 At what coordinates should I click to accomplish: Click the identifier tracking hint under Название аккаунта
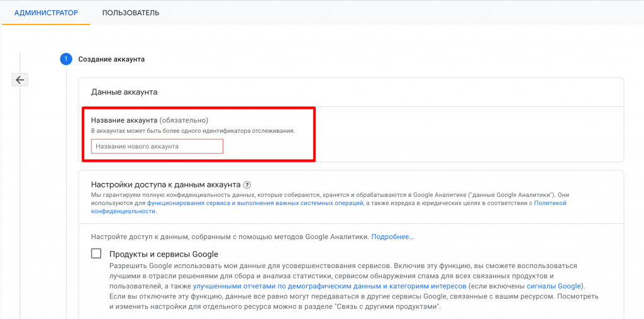pyautogui.click(x=192, y=131)
